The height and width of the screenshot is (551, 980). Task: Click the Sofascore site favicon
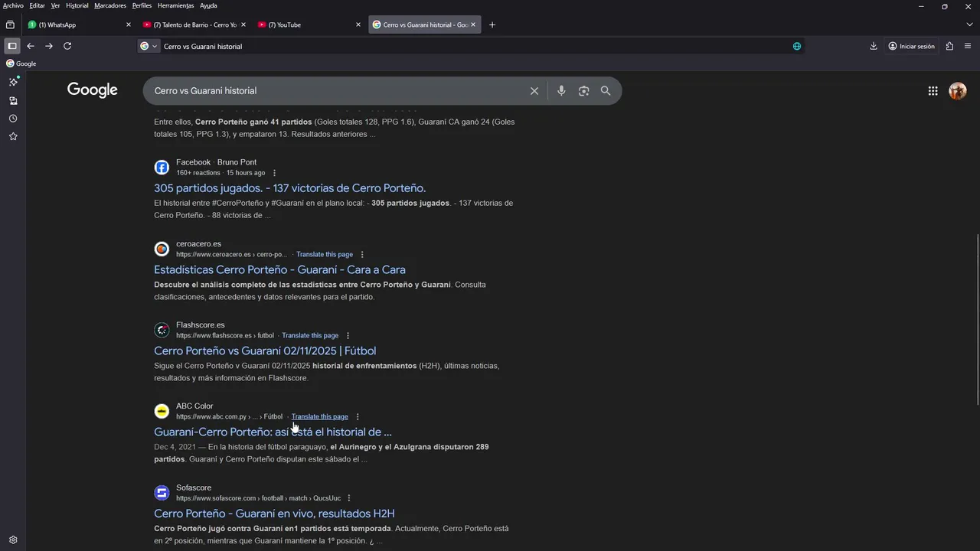pyautogui.click(x=162, y=493)
